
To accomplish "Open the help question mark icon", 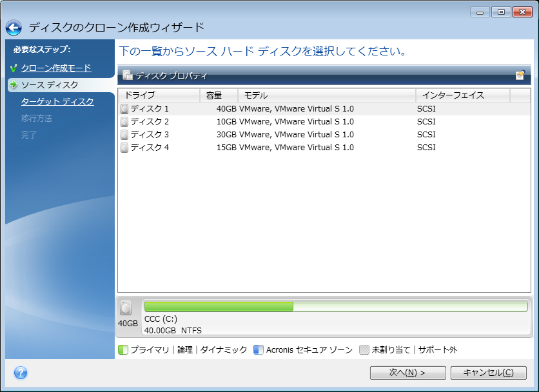I will 21,373.
